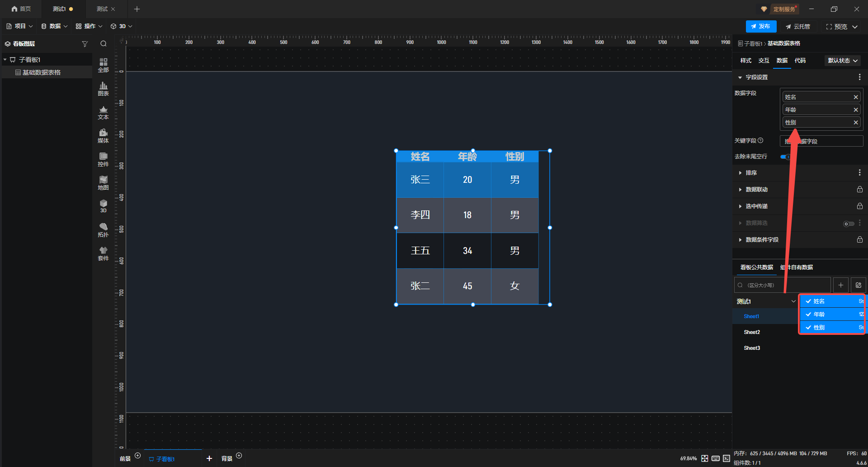Expand the 排序 section
Screen dimensions: 868x467
pyautogui.click(x=751, y=173)
